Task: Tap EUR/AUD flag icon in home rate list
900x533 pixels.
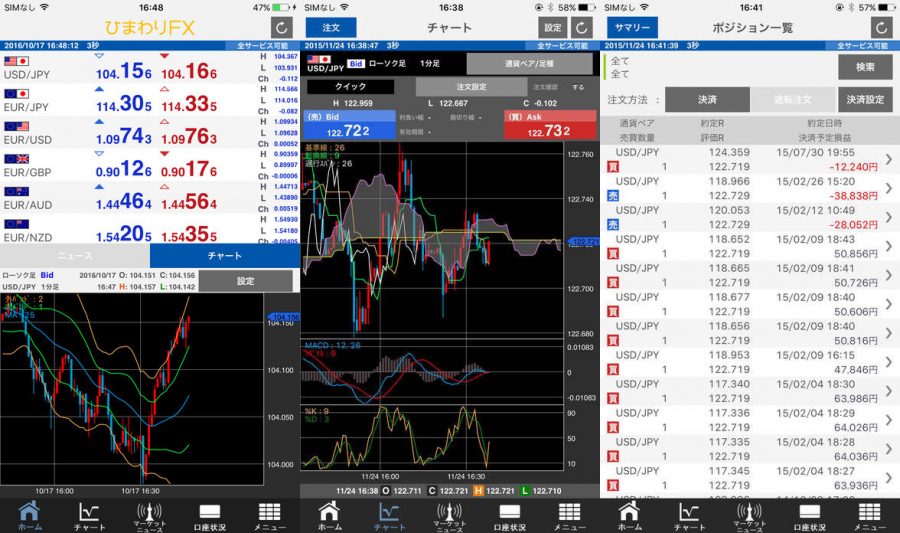Action: point(16,192)
